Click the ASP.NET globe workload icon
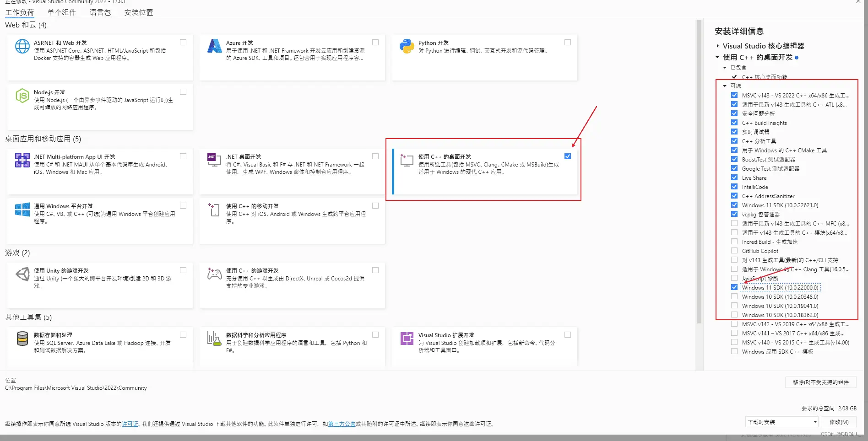Viewport: 868px width, 441px height. tap(22, 46)
